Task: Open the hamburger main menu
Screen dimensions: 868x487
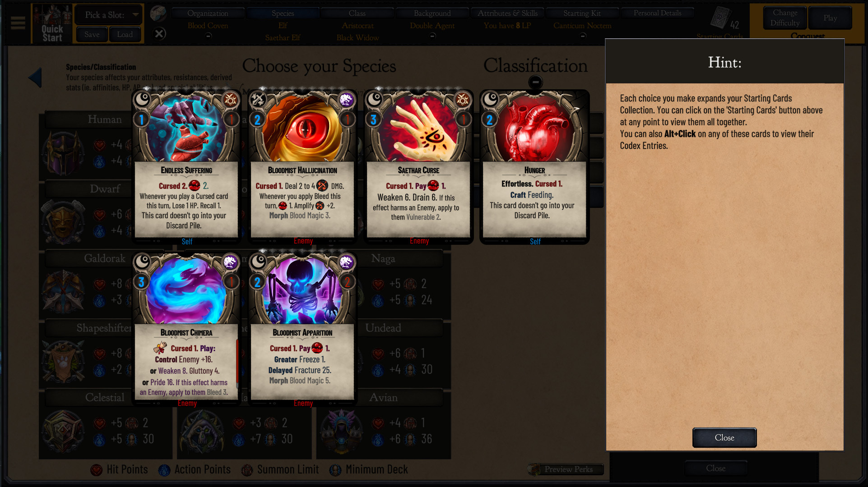Action: click(18, 23)
